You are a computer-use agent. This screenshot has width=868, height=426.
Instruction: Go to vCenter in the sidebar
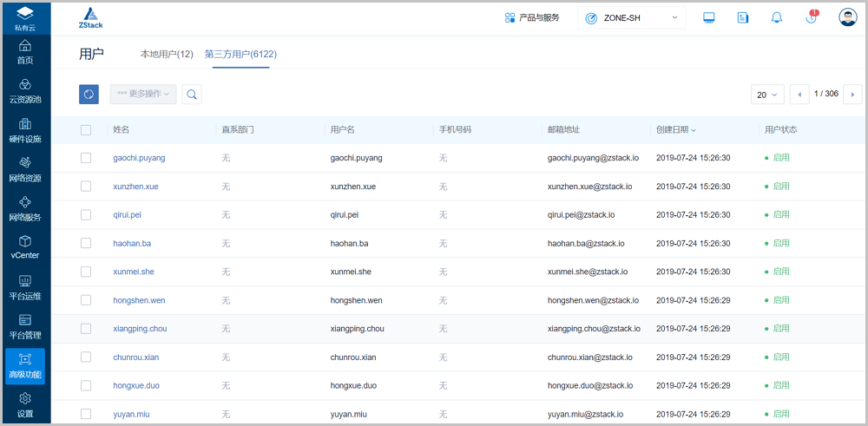[x=25, y=247]
